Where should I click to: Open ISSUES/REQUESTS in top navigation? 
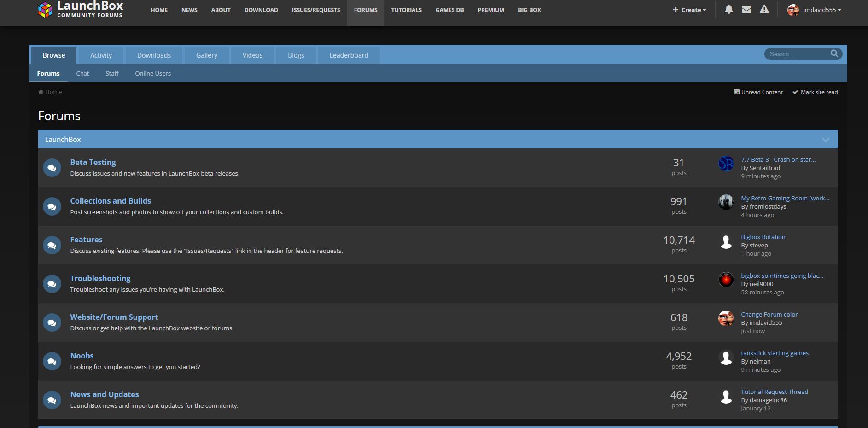(316, 10)
